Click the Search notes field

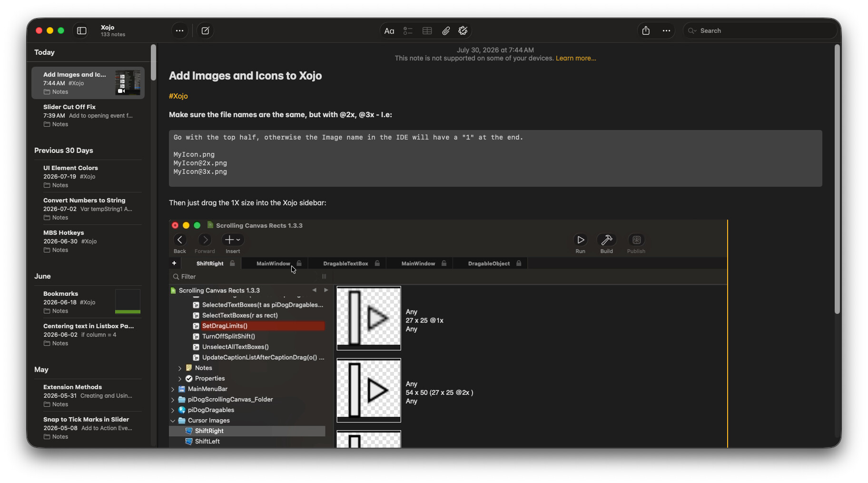pos(760,30)
